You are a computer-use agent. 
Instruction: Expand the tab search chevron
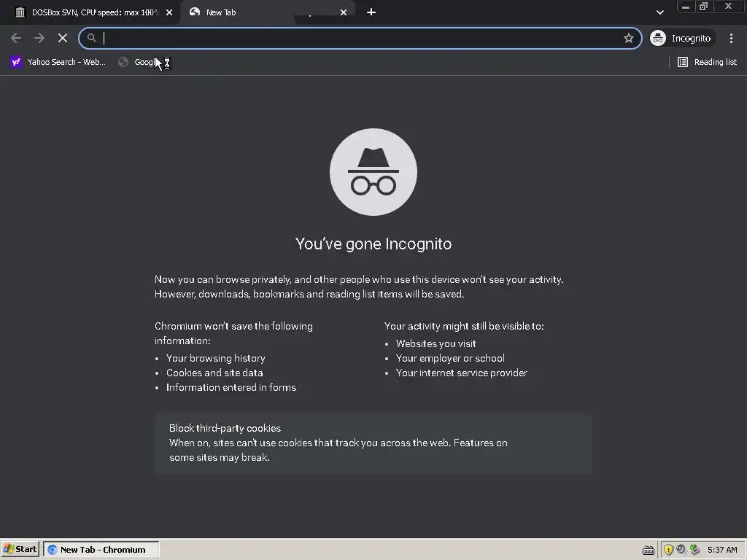coord(659,12)
